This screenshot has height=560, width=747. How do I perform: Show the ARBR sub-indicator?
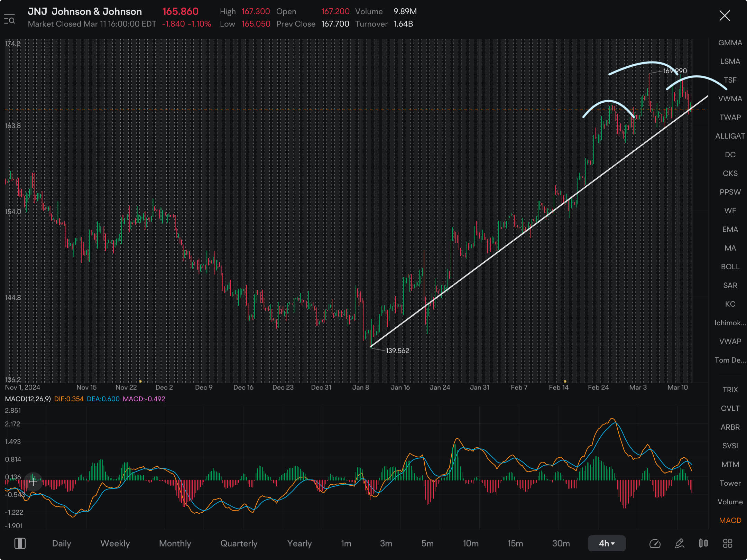(730, 427)
